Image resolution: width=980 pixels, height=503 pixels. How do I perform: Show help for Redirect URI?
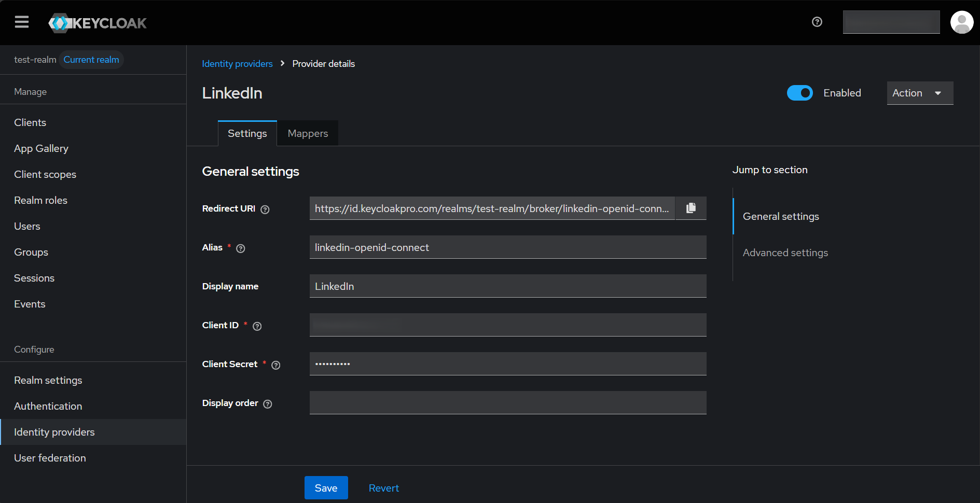(x=265, y=209)
